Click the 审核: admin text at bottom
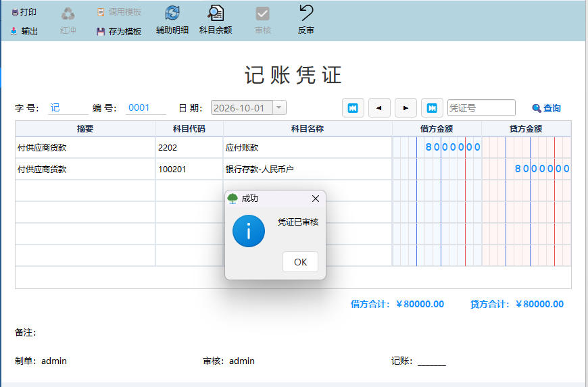The image size is (588, 387). pyautogui.click(x=228, y=361)
